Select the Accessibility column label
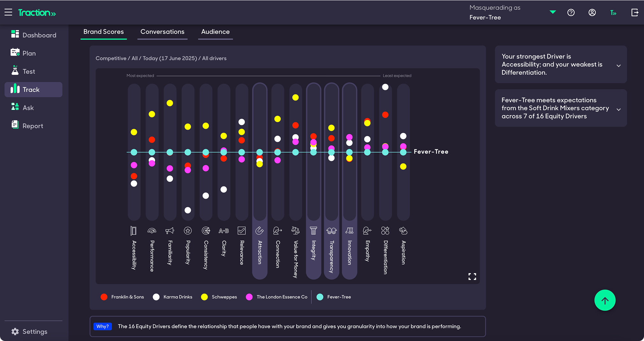644x341 pixels. (x=134, y=255)
